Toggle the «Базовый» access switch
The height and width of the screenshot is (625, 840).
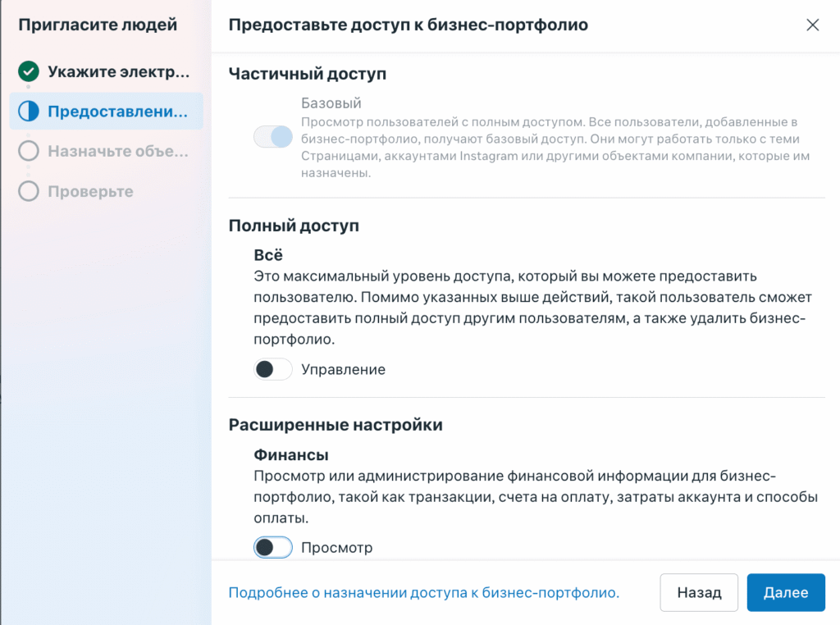click(x=273, y=137)
